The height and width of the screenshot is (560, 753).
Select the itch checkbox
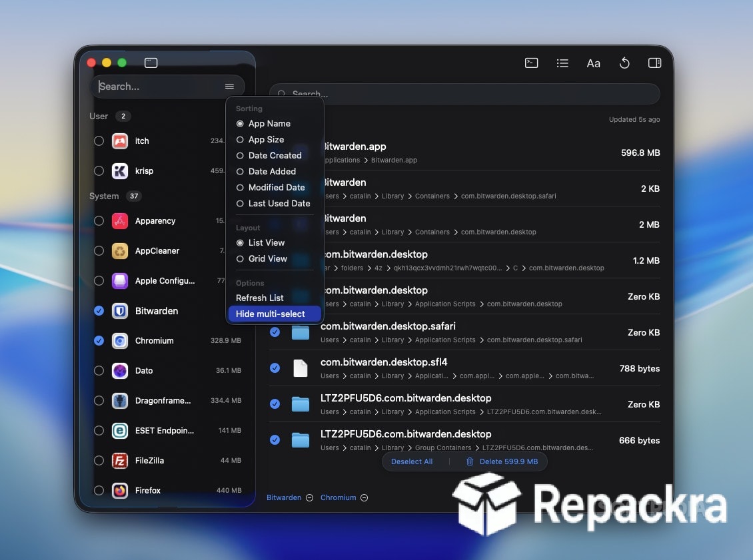(x=99, y=141)
